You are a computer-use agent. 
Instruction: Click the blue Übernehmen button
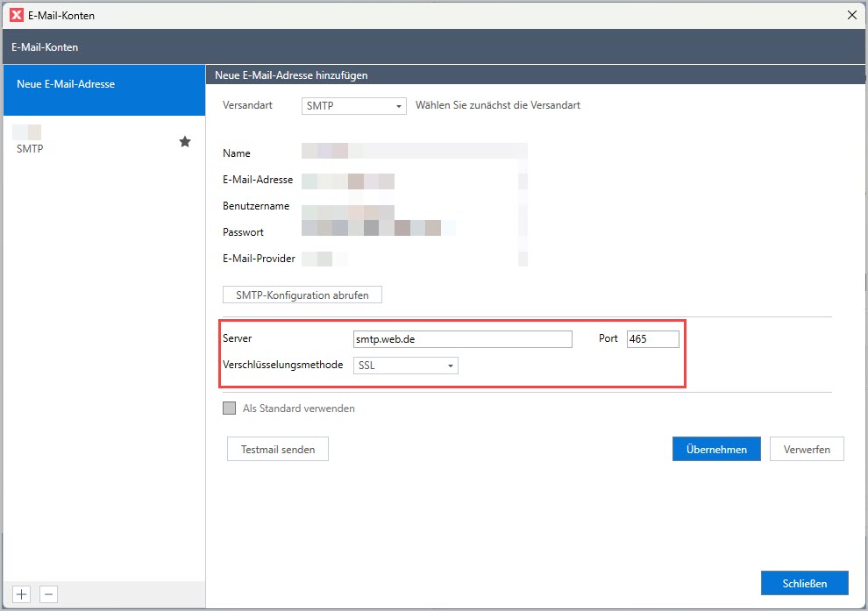point(716,450)
